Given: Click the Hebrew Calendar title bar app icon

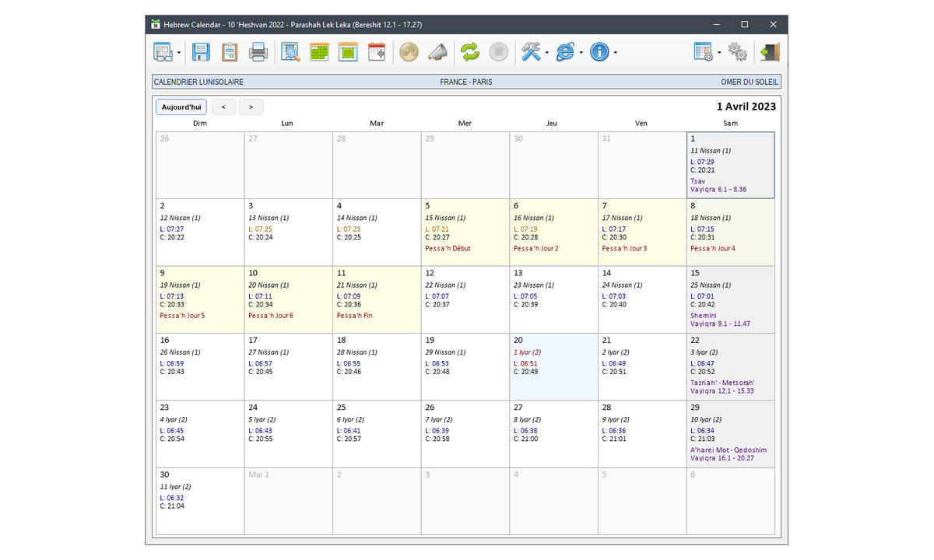Looking at the screenshot, I should coord(156,25).
